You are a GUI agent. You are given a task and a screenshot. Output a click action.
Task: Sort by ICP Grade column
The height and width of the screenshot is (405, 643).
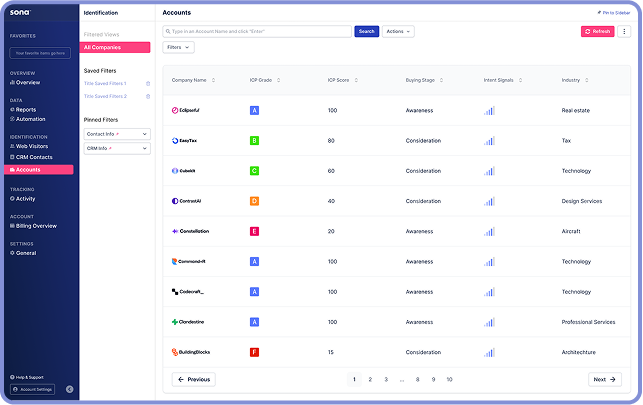click(265, 80)
